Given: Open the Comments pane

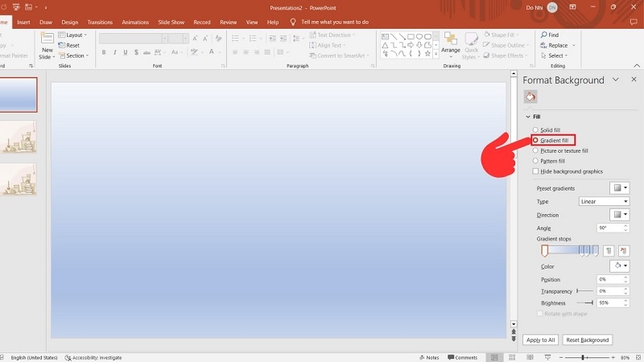Looking at the screenshot, I should pos(462,357).
